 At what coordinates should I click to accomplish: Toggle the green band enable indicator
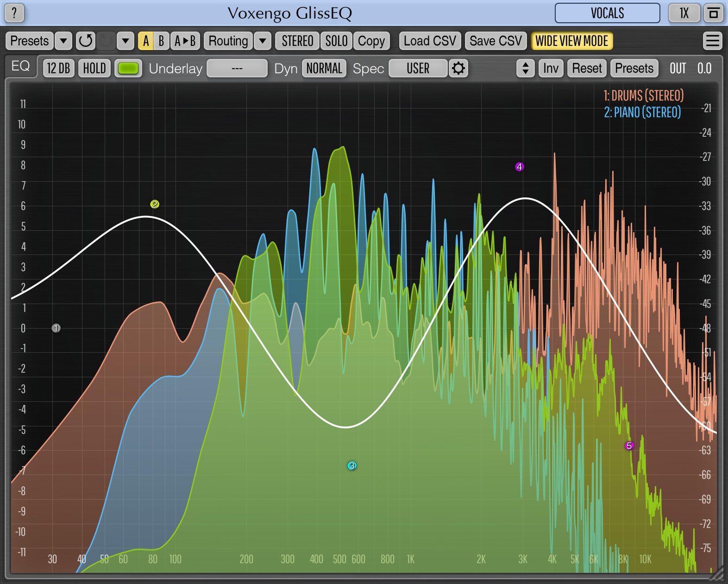click(x=128, y=69)
